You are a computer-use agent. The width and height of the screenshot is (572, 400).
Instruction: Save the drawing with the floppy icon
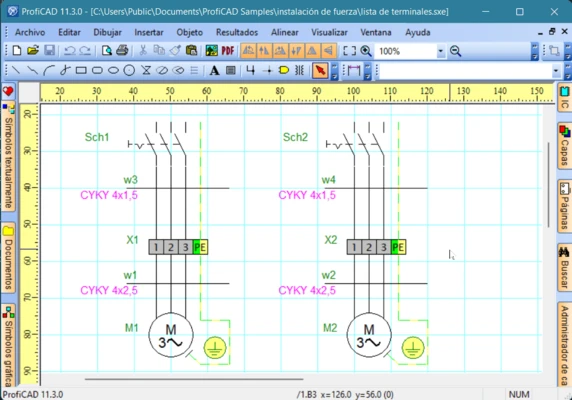pyautogui.click(x=49, y=51)
